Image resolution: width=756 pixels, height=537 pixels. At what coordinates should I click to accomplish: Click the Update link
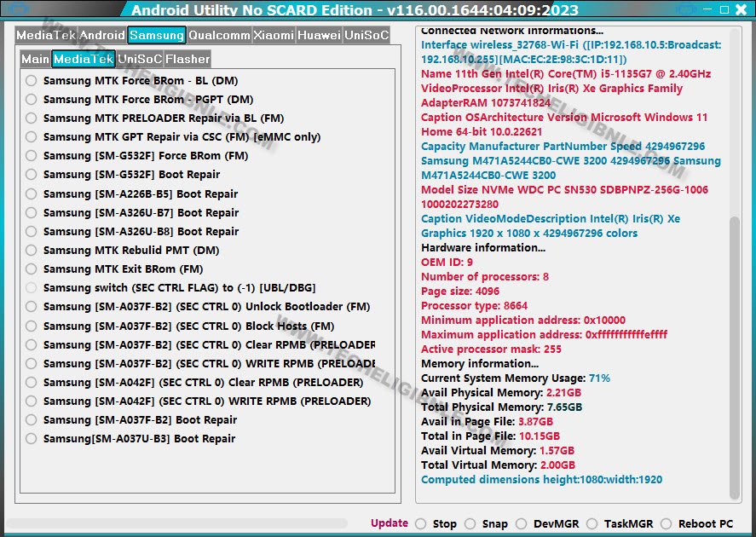coord(390,523)
